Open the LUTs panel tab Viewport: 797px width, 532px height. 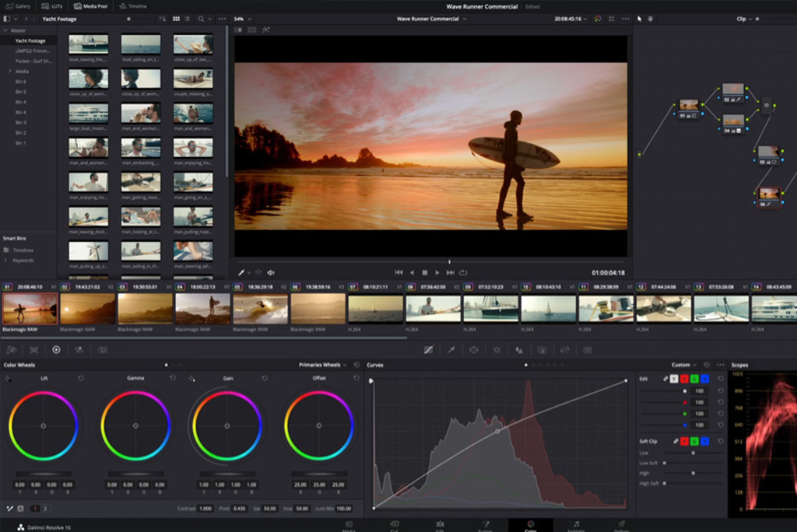tap(53, 5)
